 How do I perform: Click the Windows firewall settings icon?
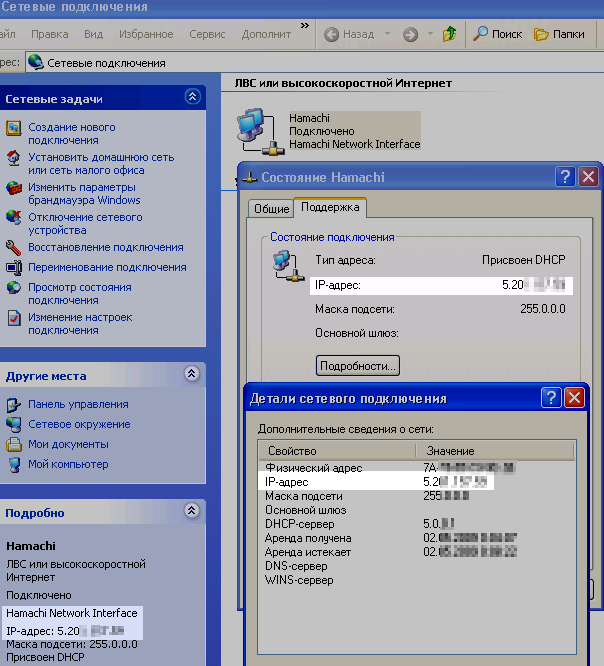click(14, 188)
